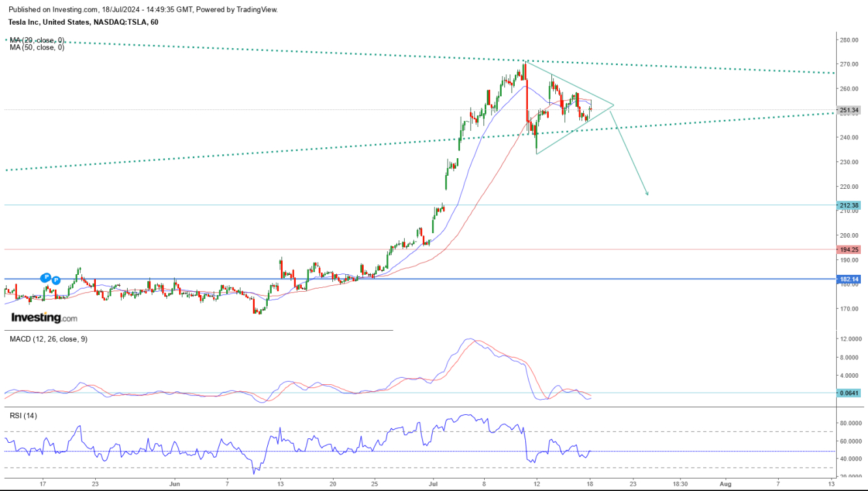The image size is (868, 491).
Task: Click the 25 date label on time axis
Action: coord(374,484)
